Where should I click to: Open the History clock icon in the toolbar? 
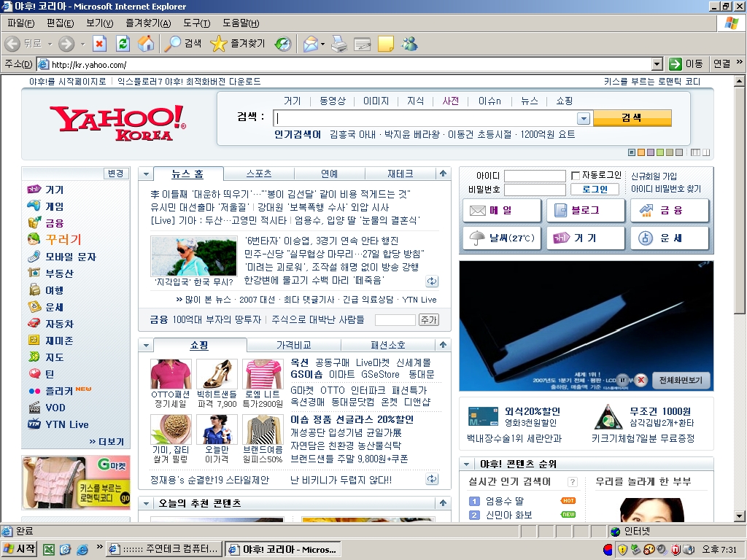click(283, 44)
